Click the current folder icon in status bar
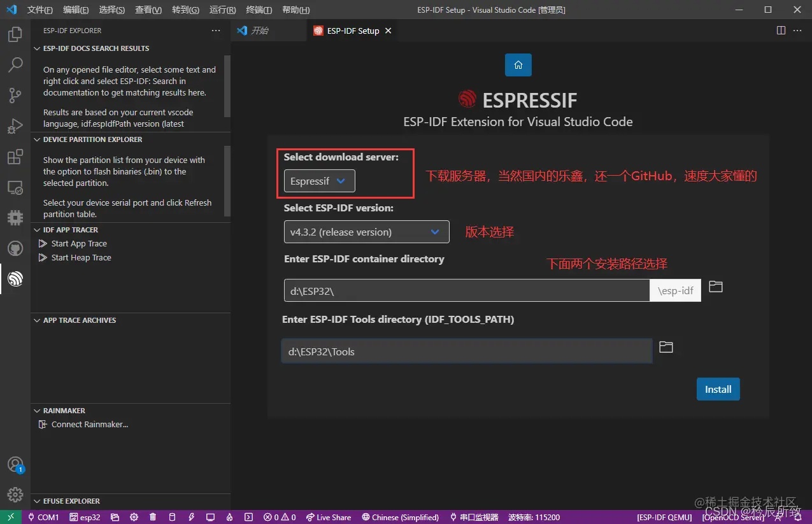 coord(115,517)
